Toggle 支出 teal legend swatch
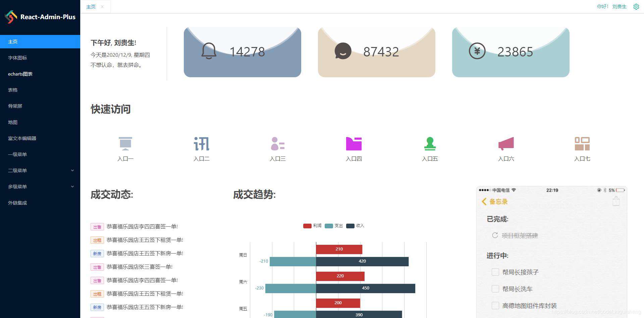 click(329, 226)
